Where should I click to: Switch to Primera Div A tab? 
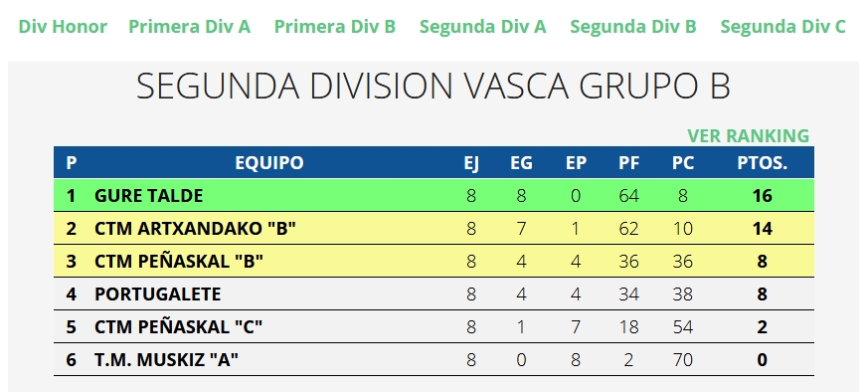pyautogui.click(x=189, y=27)
